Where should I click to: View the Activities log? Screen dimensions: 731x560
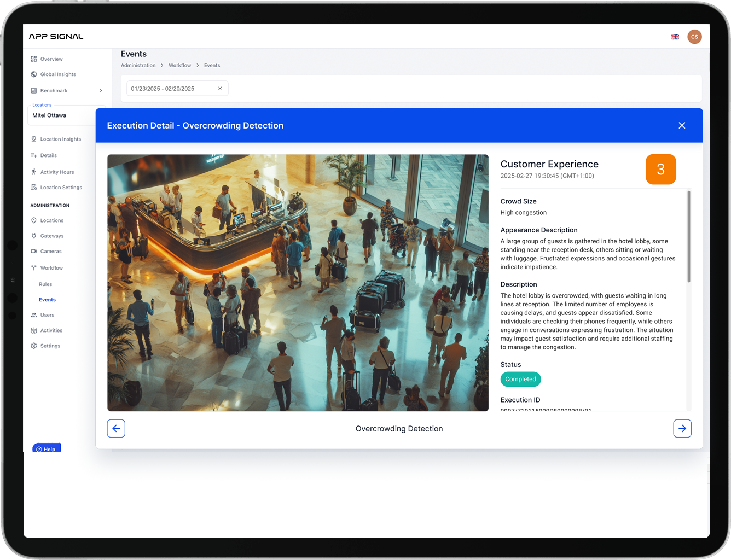point(51,330)
